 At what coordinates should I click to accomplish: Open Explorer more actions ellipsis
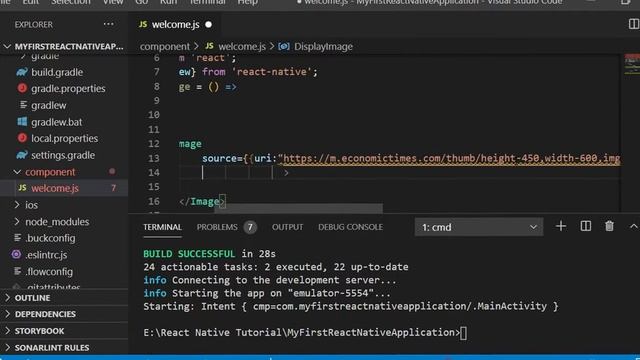[x=109, y=24]
